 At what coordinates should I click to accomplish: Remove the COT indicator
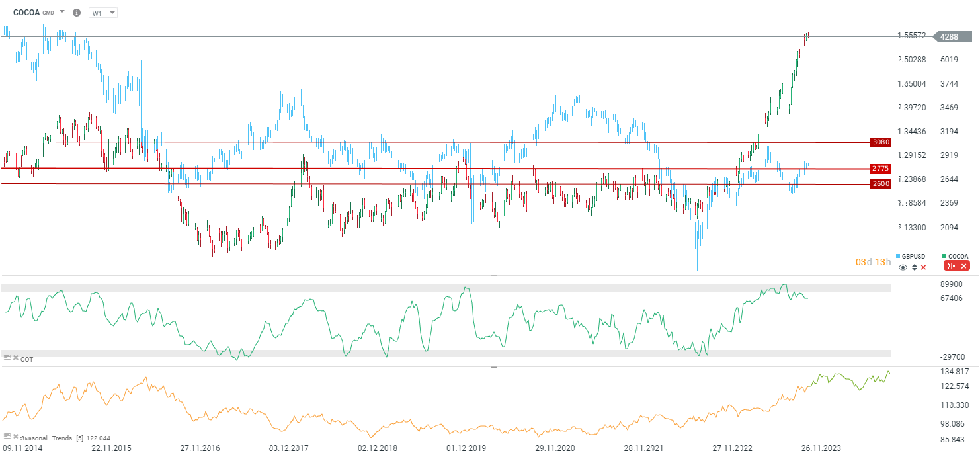tap(16, 358)
